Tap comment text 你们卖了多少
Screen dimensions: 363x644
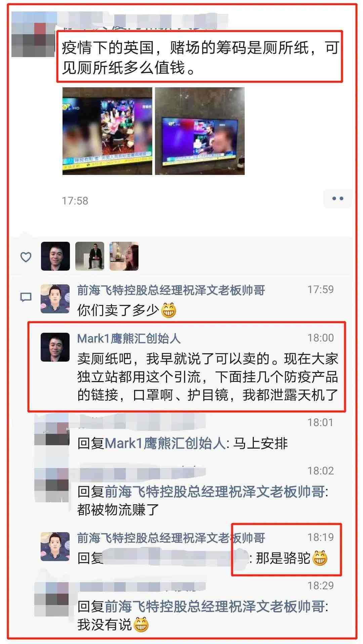point(127,310)
